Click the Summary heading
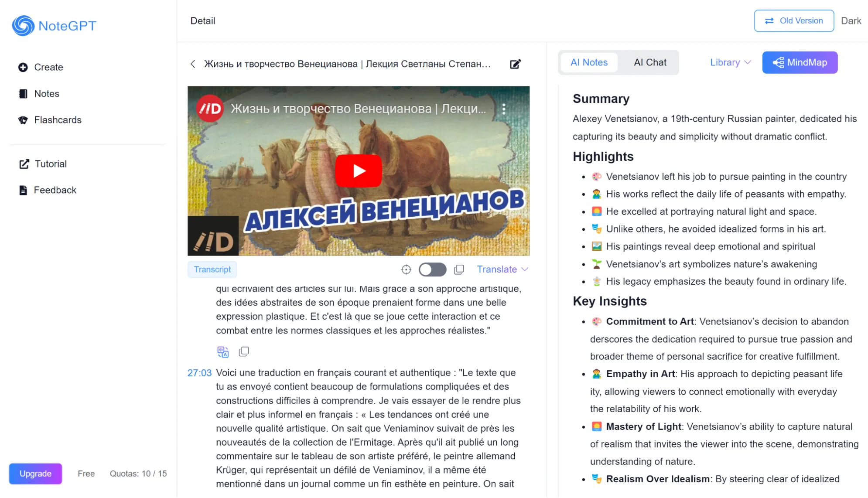This screenshot has width=868, height=498. (601, 99)
